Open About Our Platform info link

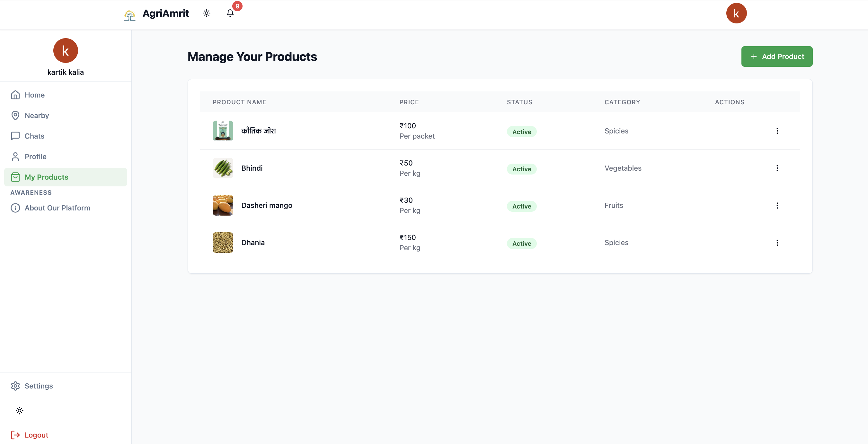coord(57,208)
